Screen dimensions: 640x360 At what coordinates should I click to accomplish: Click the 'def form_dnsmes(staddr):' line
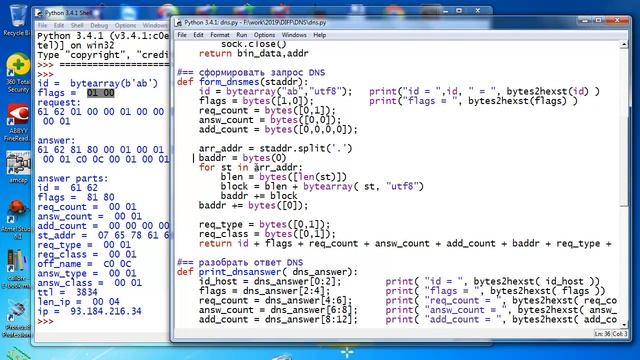pyautogui.click(x=243, y=82)
